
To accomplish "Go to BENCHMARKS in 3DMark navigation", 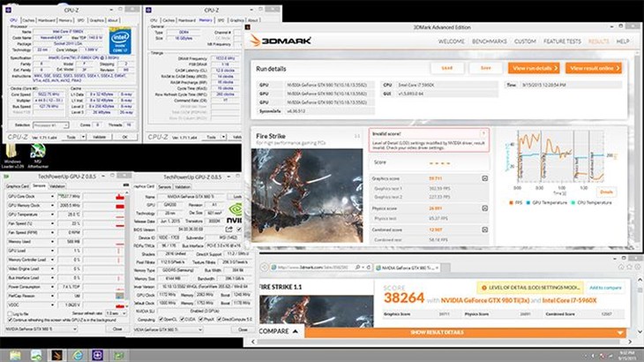I will click(x=489, y=41).
